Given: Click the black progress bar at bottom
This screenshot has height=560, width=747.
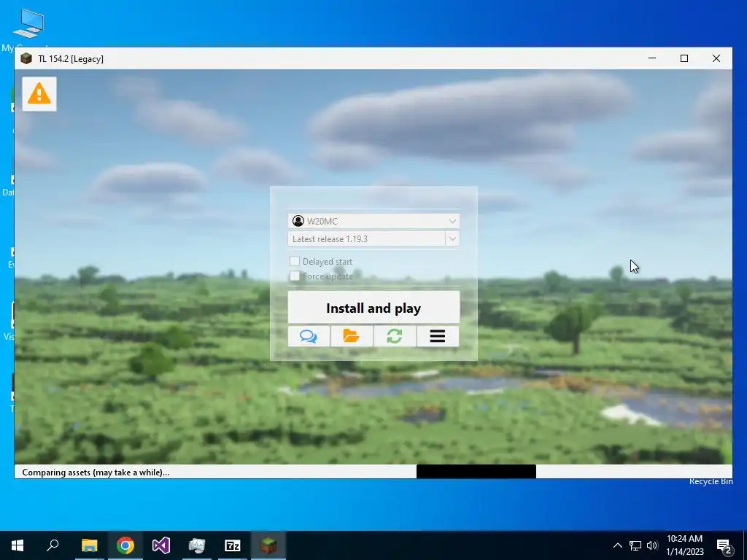Looking at the screenshot, I should 476,472.
